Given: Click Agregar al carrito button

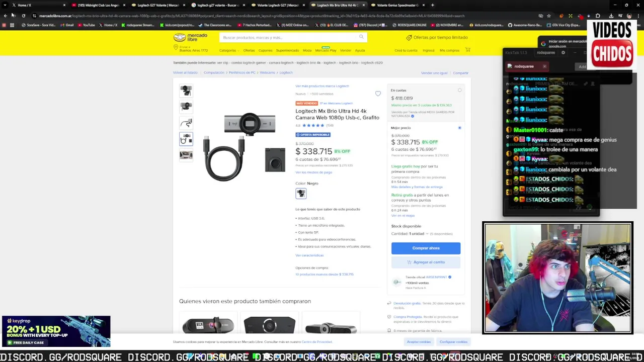Looking at the screenshot, I should click(x=426, y=262).
